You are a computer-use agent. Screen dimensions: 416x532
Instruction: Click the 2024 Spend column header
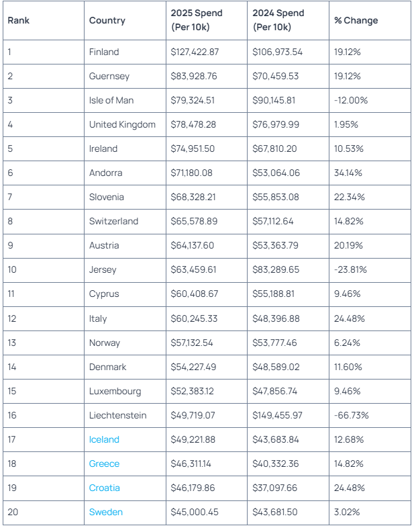278,20
